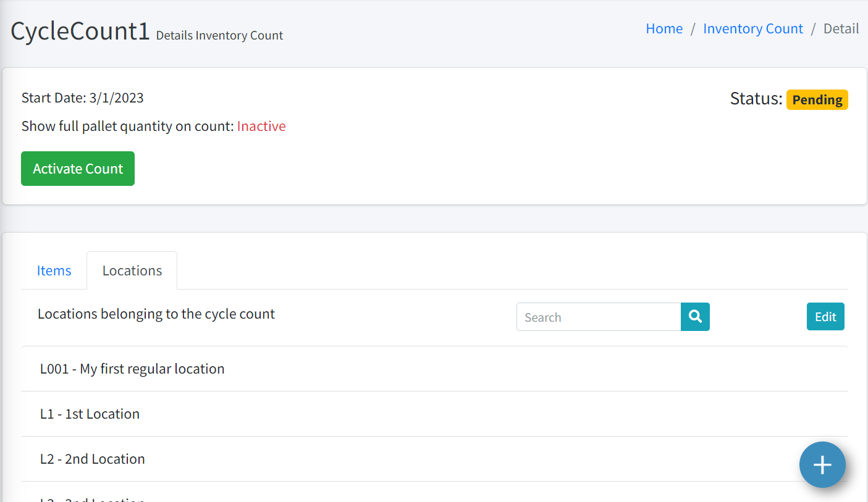Open Inventory Count breadcrumb link
868x502 pixels.
pos(752,28)
